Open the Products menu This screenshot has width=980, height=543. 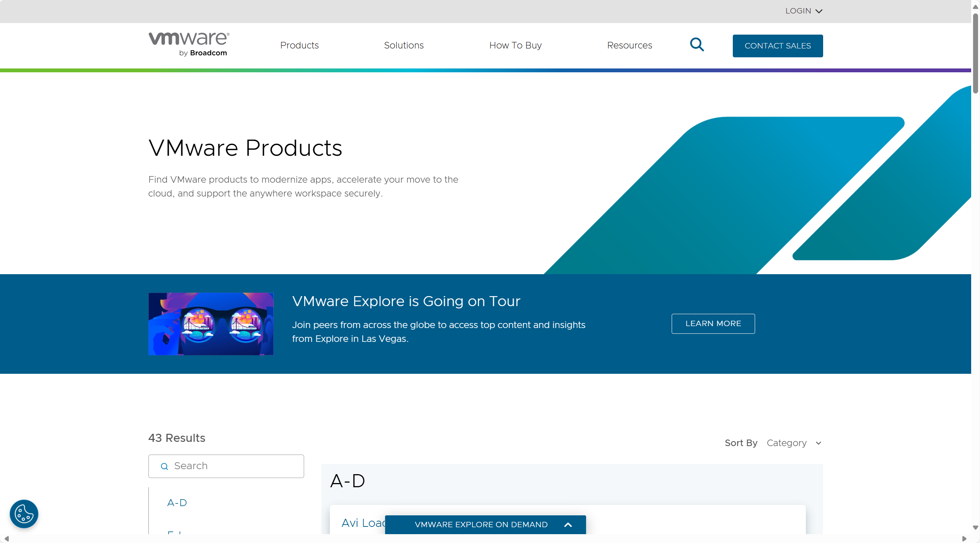click(299, 45)
